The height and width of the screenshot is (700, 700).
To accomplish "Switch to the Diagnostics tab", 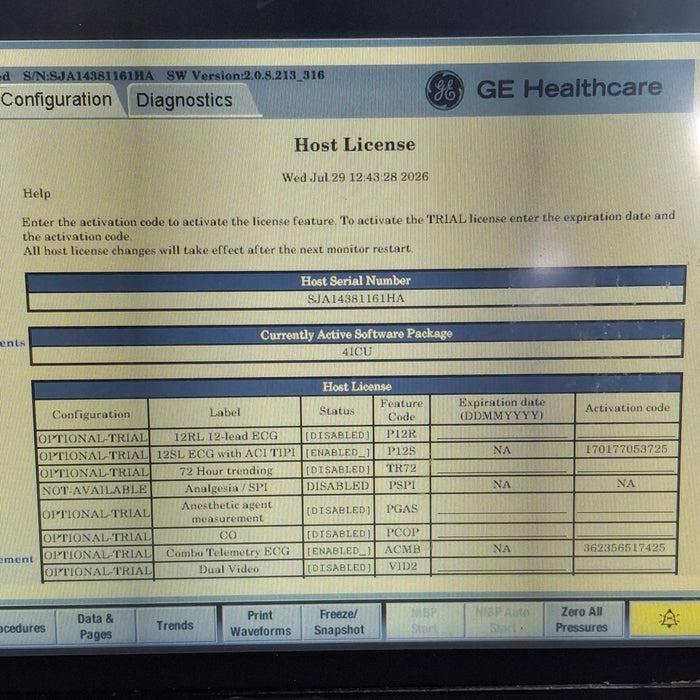I will 184,100.
